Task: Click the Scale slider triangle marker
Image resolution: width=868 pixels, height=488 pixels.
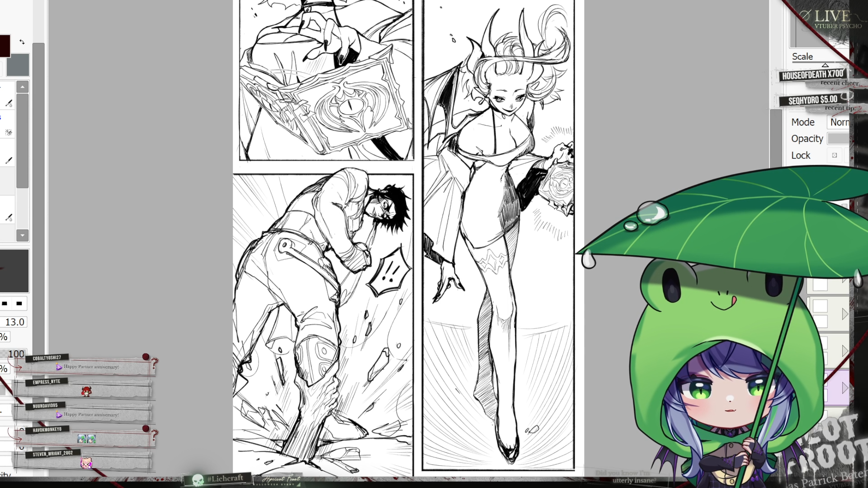Action: coord(825,66)
